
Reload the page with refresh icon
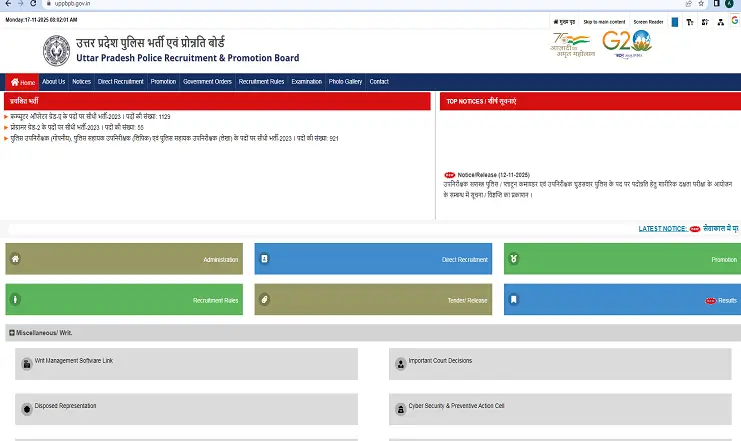coord(33,3)
